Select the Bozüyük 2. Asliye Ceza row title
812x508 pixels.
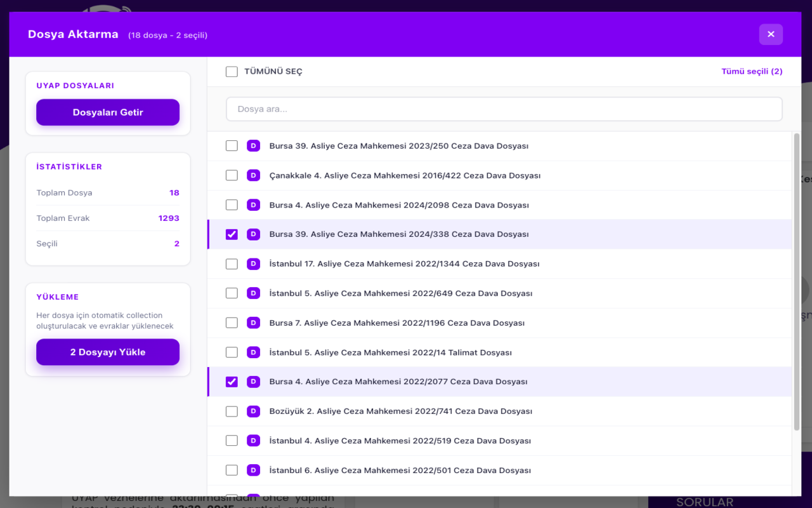coord(400,411)
